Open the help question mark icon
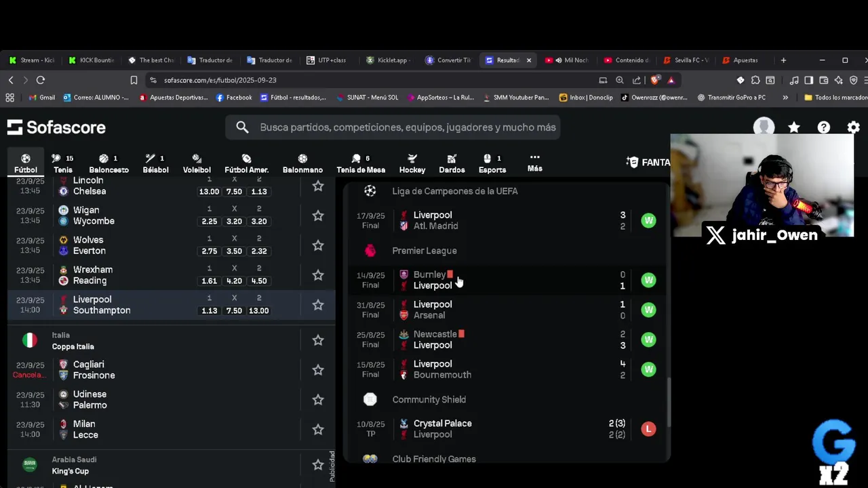 (x=824, y=127)
